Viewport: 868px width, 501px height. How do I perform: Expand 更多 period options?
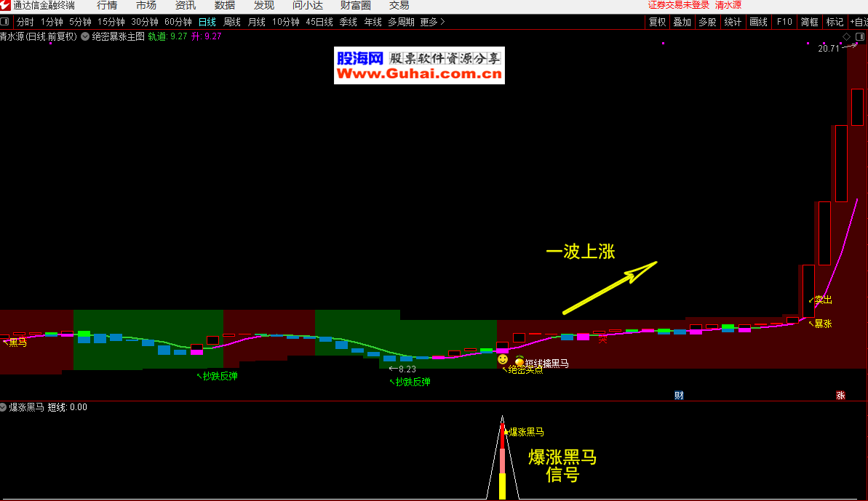[x=432, y=22]
